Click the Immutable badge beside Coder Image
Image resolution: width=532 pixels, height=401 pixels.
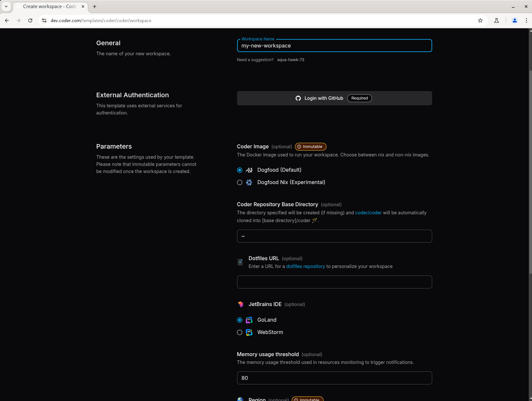pyautogui.click(x=311, y=147)
